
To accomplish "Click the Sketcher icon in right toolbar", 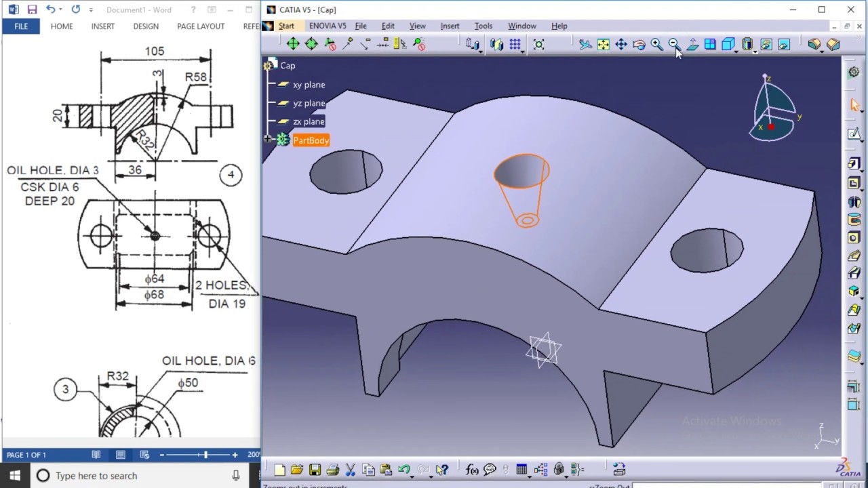I will click(x=854, y=134).
